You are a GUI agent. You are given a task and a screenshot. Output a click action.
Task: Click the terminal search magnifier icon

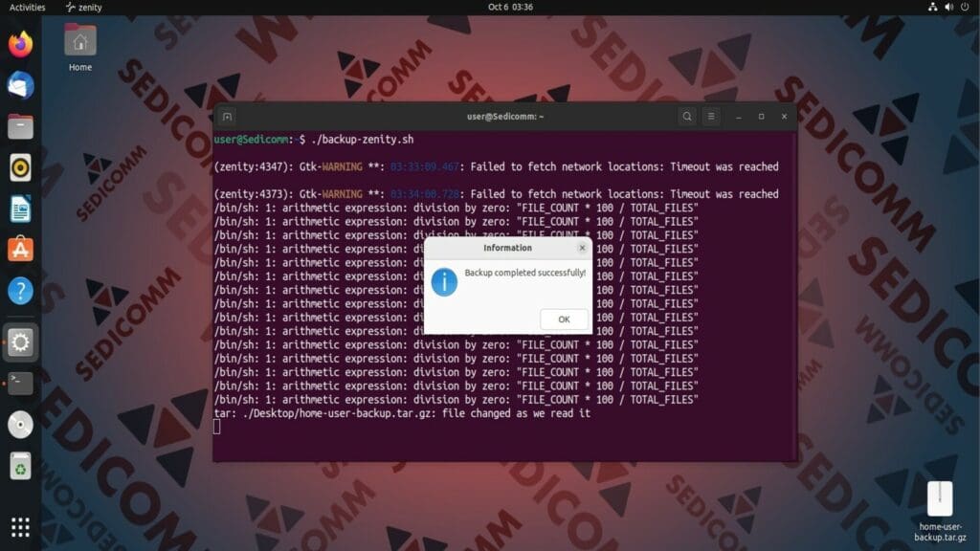tap(687, 116)
